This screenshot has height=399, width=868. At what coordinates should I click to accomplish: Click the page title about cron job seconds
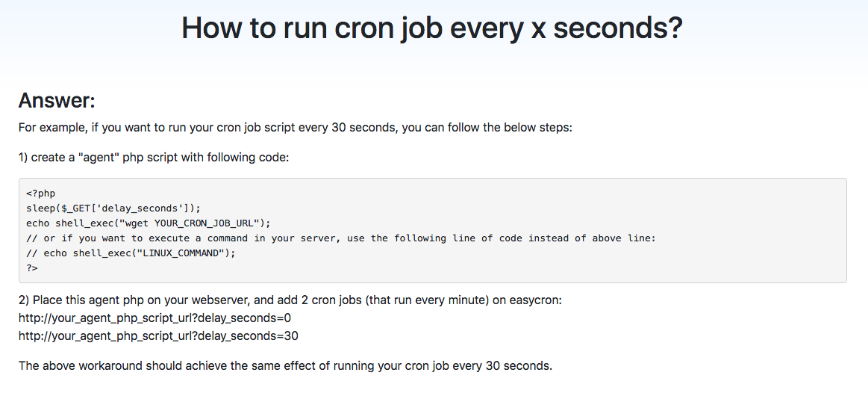tap(432, 29)
